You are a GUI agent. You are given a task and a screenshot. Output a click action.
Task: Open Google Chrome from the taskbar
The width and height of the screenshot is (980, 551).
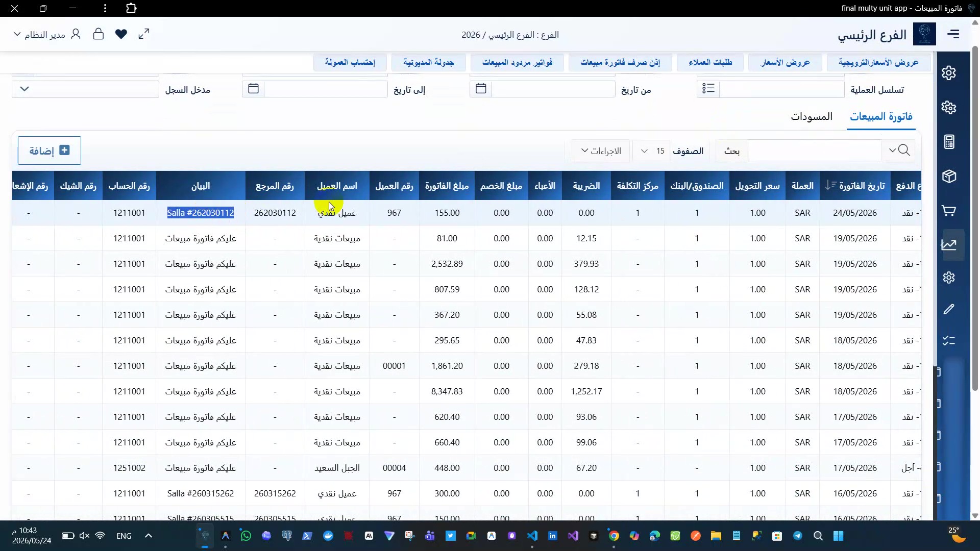pos(614,536)
